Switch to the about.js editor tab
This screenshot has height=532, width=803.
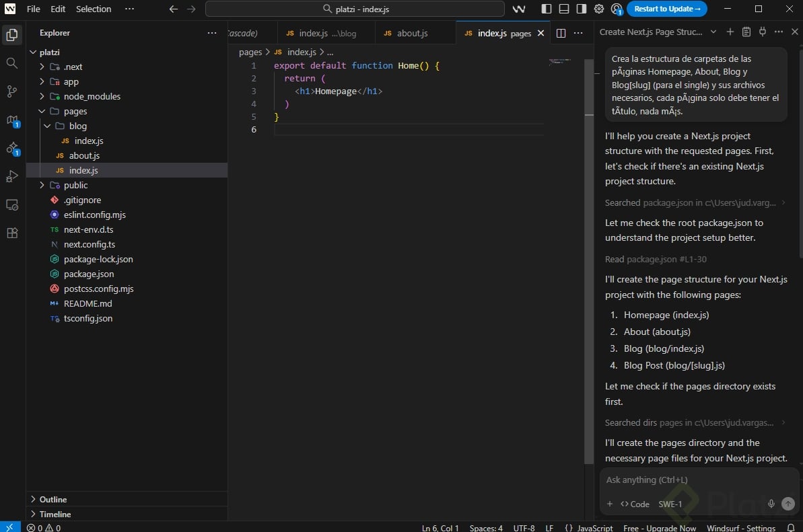click(412, 33)
